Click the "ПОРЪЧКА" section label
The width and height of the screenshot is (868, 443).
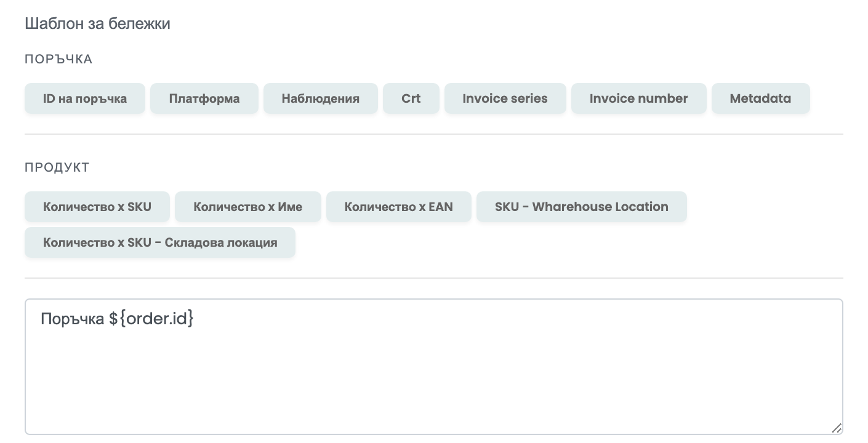point(58,59)
